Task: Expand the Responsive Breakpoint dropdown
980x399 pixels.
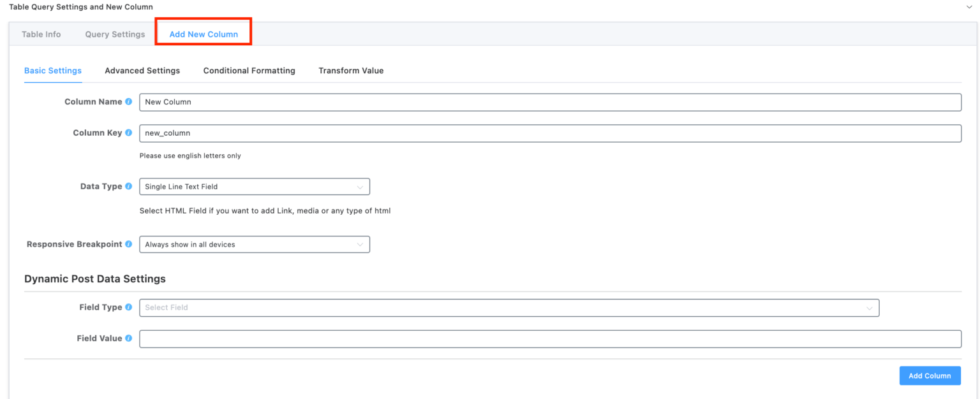Action: pyautogui.click(x=254, y=244)
